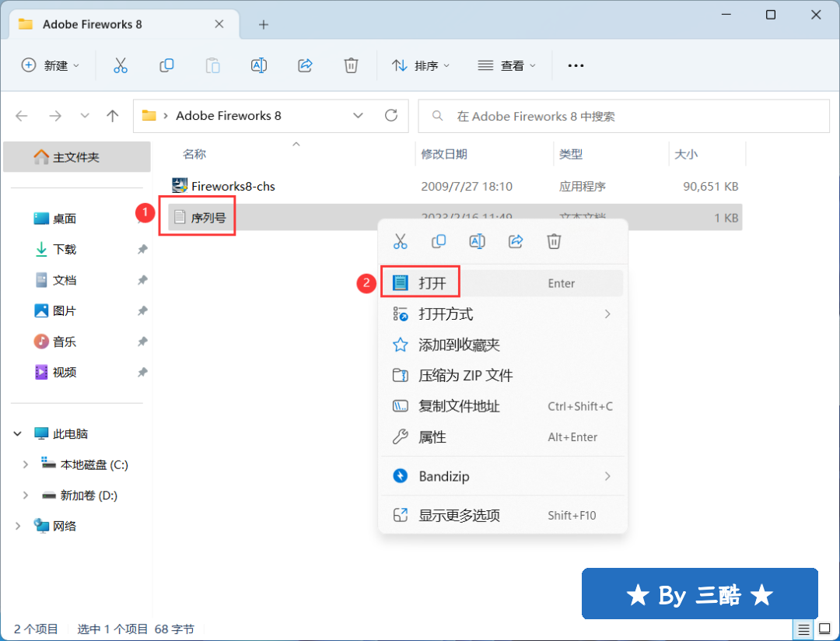Maximize the File Explorer window

coord(770,15)
